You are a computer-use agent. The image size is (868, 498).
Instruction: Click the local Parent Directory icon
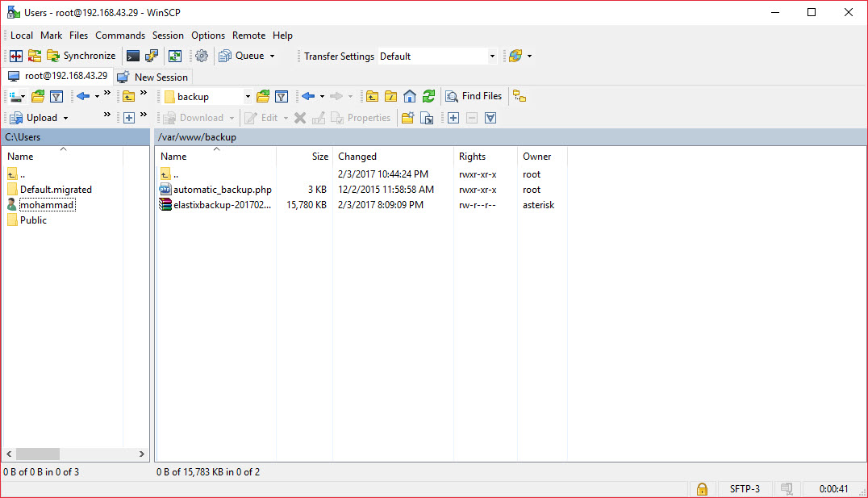tap(128, 97)
